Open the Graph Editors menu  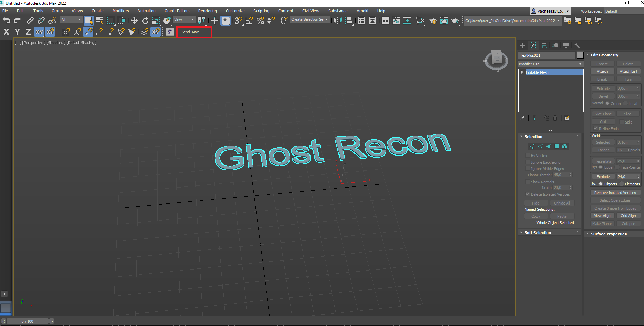click(x=177, y=11)
